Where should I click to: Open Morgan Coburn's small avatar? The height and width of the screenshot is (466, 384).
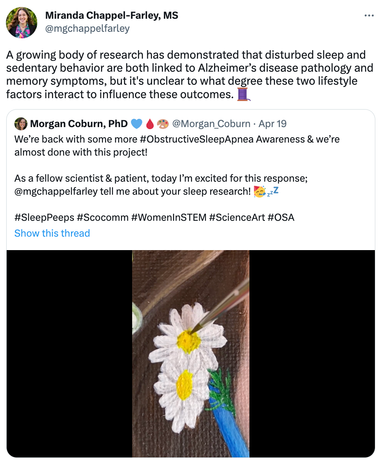pos(21,124)
